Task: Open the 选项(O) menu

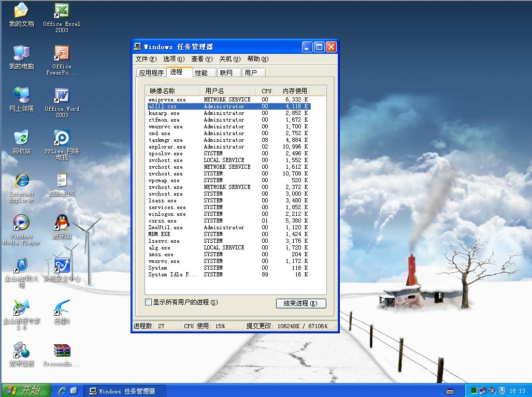Action: (174, 59)
